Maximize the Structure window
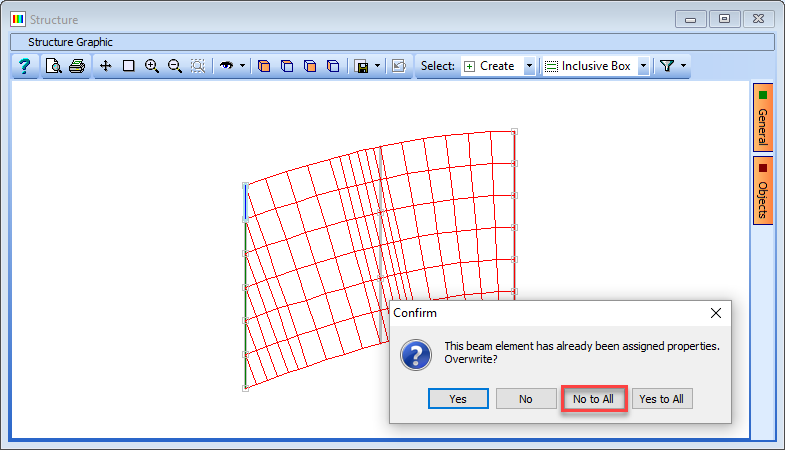Viewport: 785px width, 450px height. [x=724, y=19]
